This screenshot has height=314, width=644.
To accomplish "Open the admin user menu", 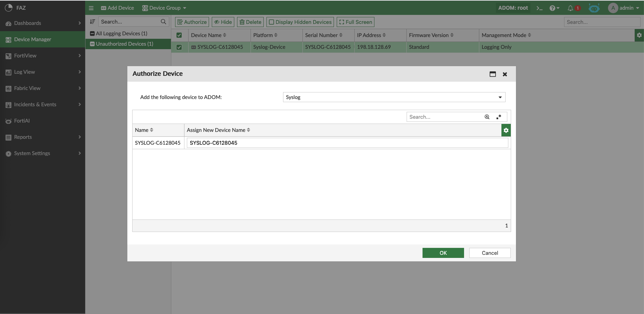I will pos(624,8).
